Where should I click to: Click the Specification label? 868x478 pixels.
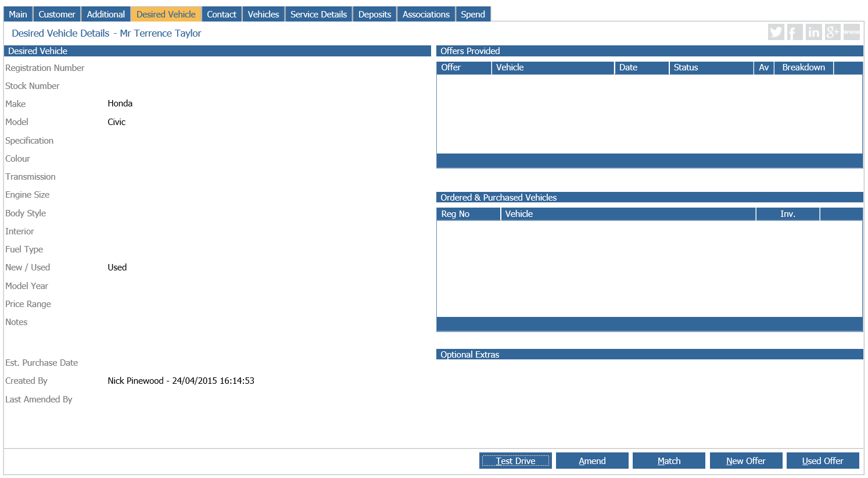click(29, 141)
